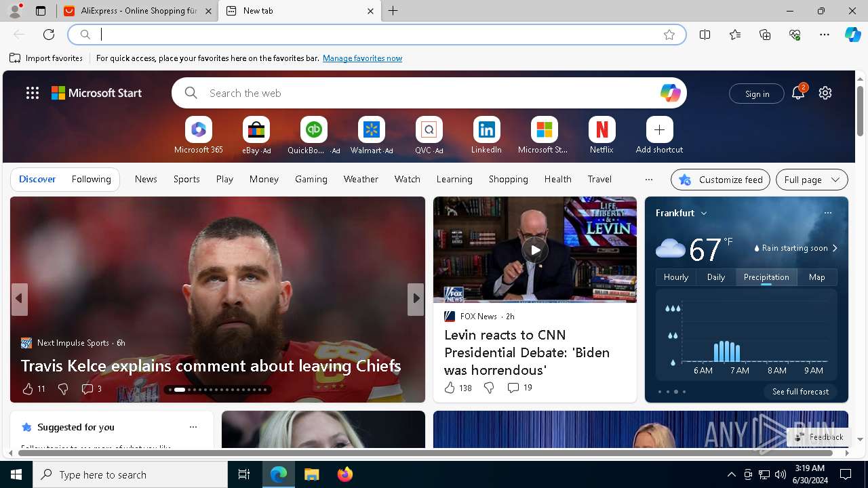The height and width of the screenshot is (488, 868).
Task: Open the Sports feed tab
Action: point(186,179)
